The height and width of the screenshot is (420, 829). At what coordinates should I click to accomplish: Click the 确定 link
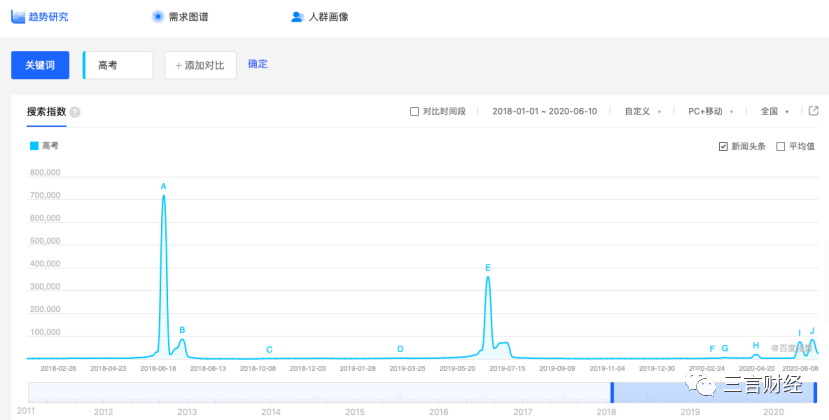point(257,64)
